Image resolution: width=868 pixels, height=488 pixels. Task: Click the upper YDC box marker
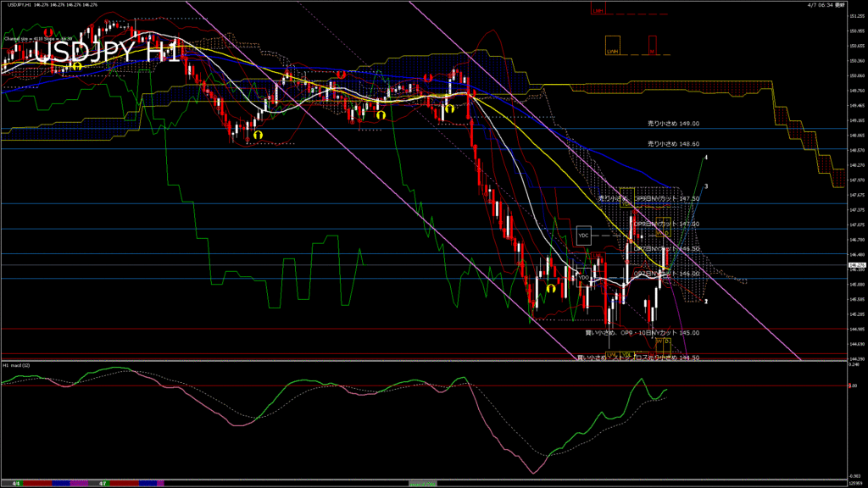583,236
